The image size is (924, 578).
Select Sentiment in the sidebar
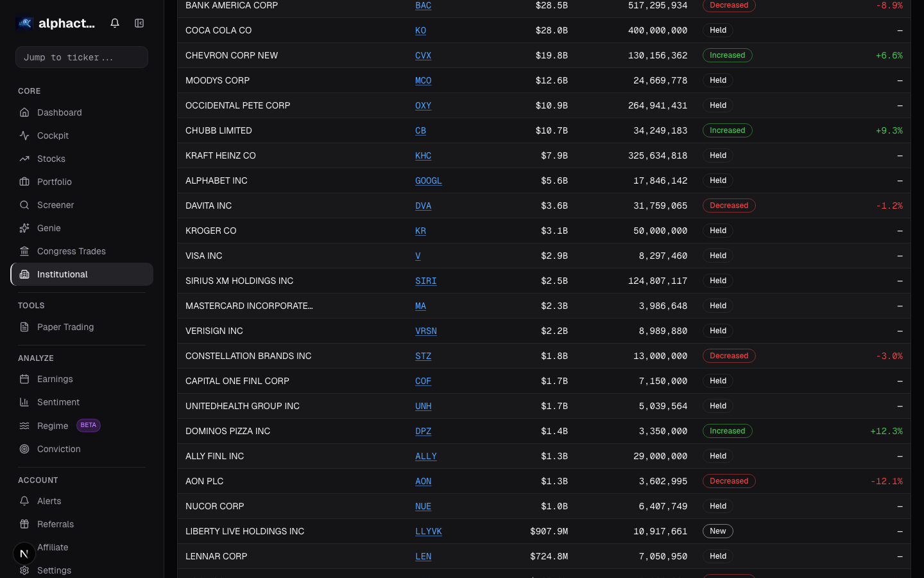(x=58, y=402)
